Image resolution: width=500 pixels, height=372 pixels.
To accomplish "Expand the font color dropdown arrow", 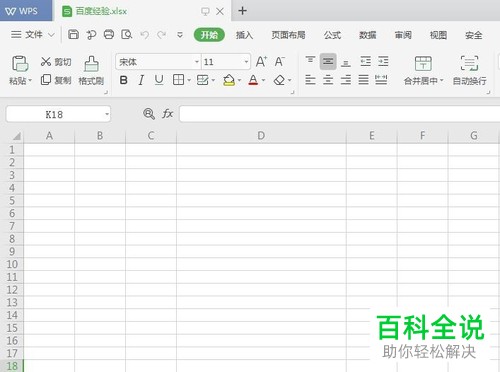I will click(263, 80).
